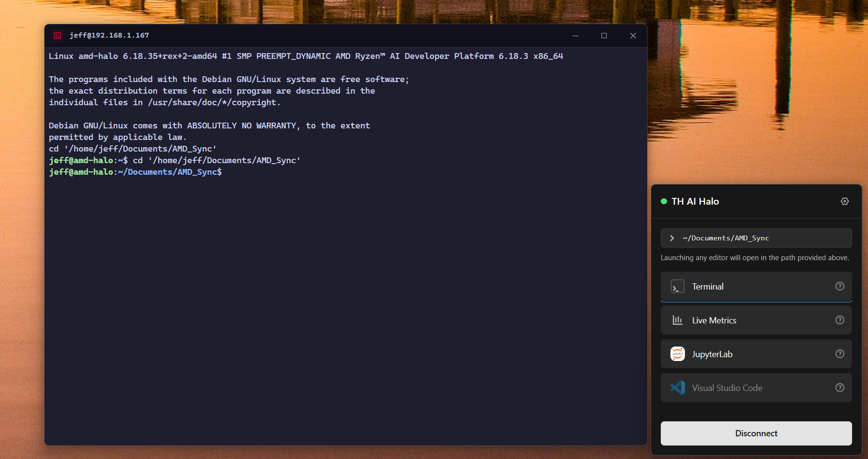
Task: Click the Linux amd-halo kernel banner line
Action: click(306, 56)
